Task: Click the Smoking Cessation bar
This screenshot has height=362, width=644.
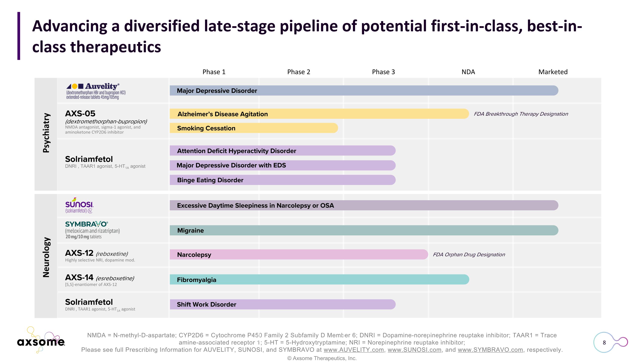Action: click(x=254, y=128)
